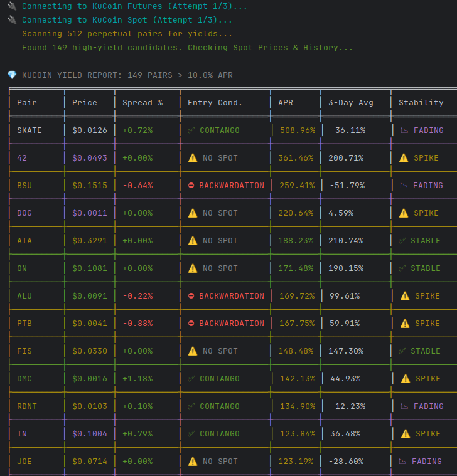Click the '$0.0091' price cell
The width and height of the screenshot is (457, 476).
pos(90,295)
